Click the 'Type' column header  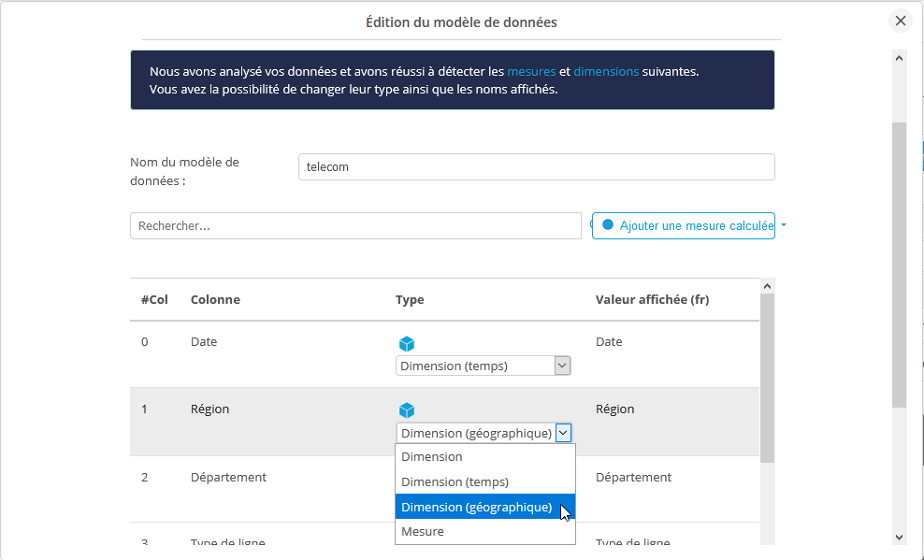coord(410,299)
